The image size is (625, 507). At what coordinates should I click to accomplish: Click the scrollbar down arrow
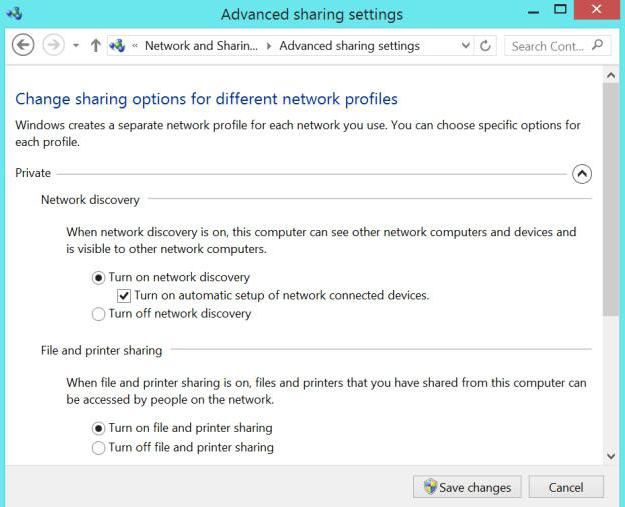[611, 455]
